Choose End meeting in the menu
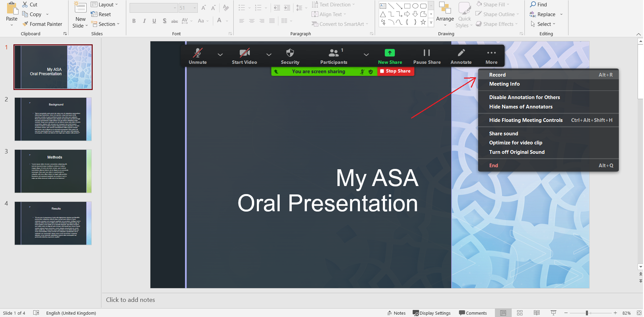 click(548, 166)
